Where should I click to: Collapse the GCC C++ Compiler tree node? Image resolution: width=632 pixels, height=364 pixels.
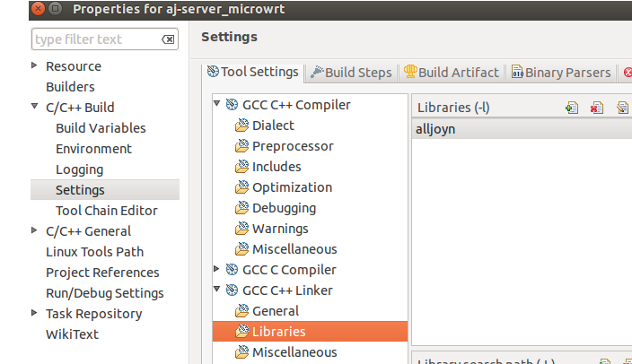point(217,104)
